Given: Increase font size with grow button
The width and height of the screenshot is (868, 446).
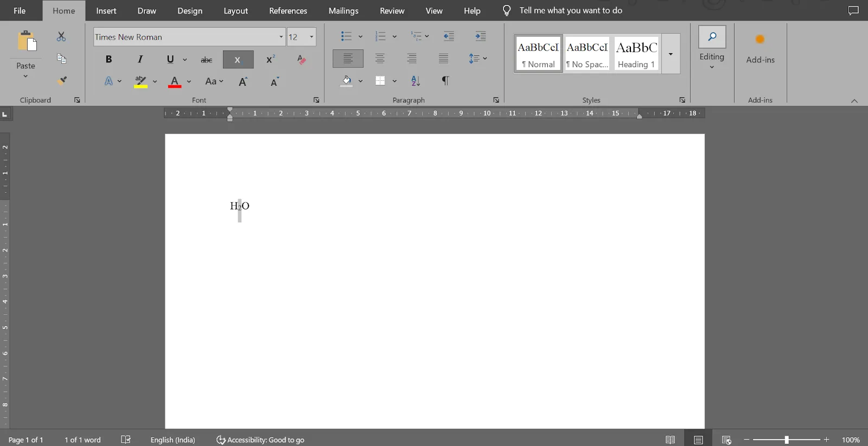Looking at the screenshot, I should click(243, 81).
